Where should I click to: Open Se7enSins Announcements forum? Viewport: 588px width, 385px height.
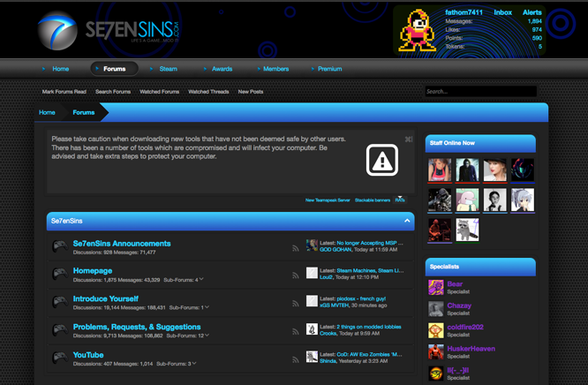[x=122, y=244]
